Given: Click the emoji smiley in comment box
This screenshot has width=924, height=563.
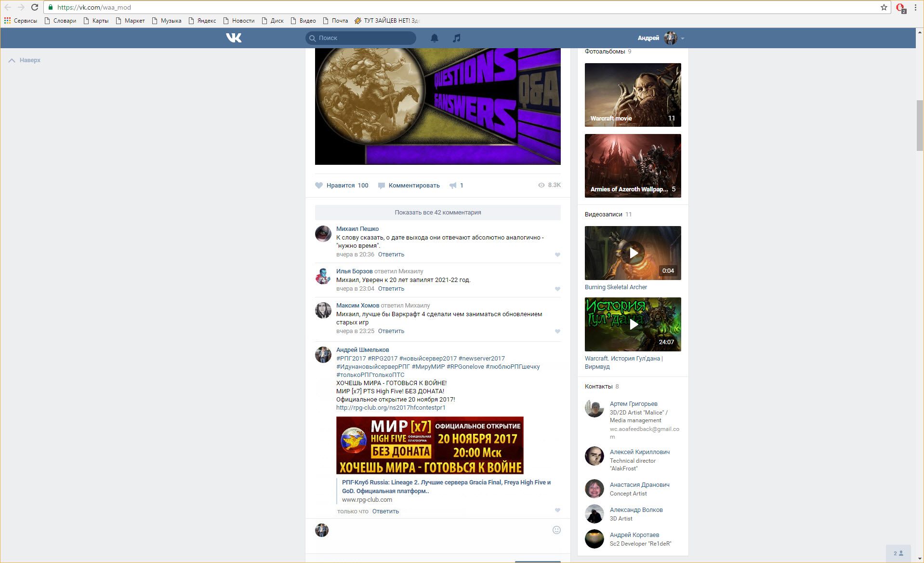Looking at the screenshot, I should [x=556, y=530].
